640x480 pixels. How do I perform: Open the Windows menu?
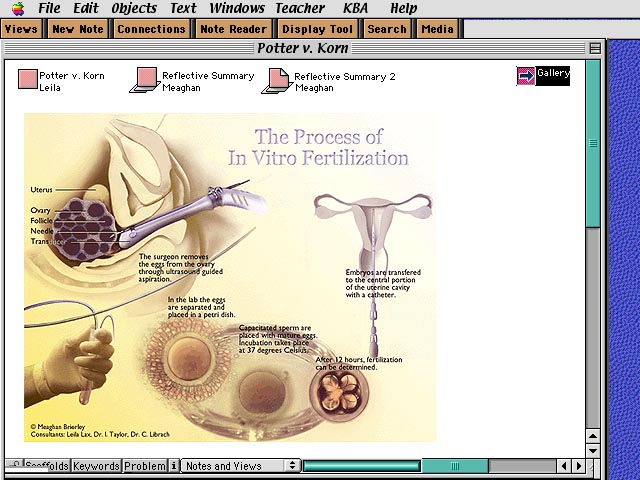click(237, 8)
